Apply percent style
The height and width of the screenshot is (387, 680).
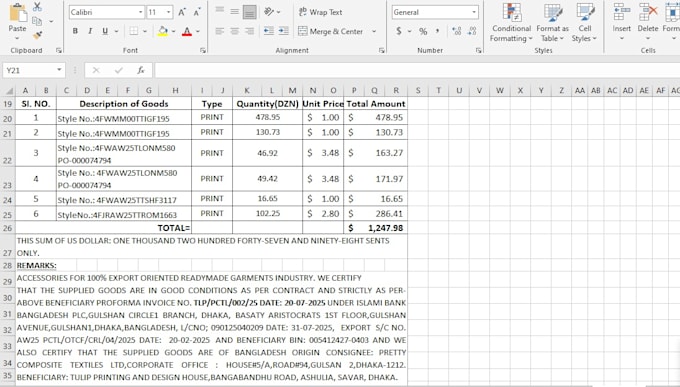pyautogui.click(x=423, y=31)
